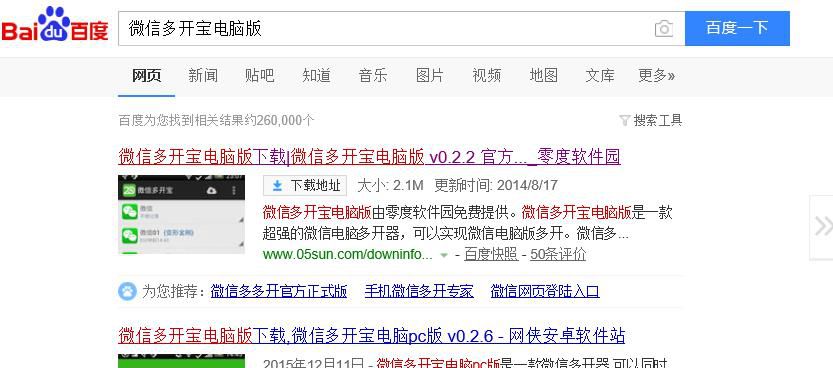This screenshot has width=833, height=368.
Task: Open recommended link 微信多多开官方正式版
Action: point(279,291)
